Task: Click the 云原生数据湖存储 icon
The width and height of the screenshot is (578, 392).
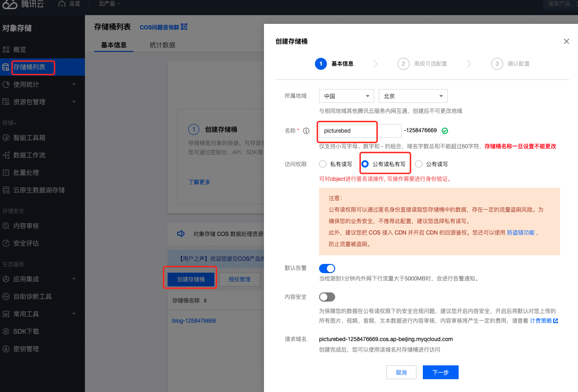Action: coord(6,190)
